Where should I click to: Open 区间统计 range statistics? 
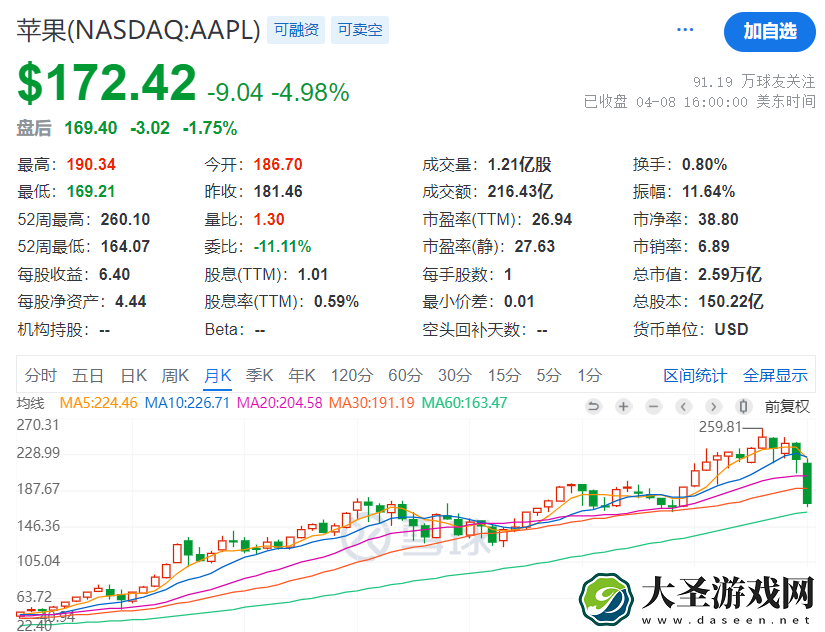695,376
